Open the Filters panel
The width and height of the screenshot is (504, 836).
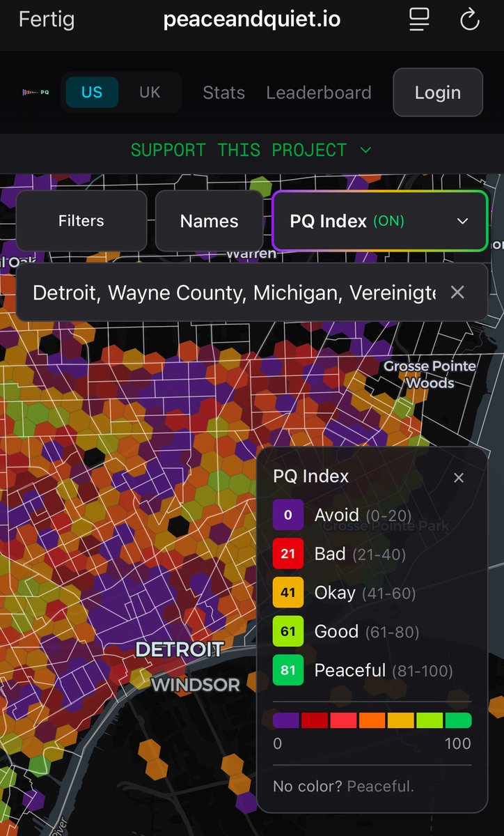81,221
